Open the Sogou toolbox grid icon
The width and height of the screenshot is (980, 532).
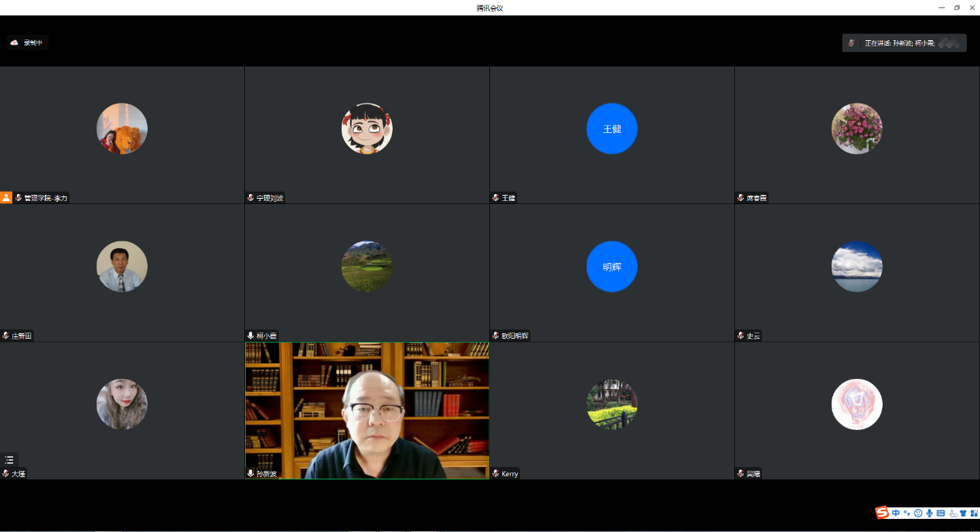[974, 513]
